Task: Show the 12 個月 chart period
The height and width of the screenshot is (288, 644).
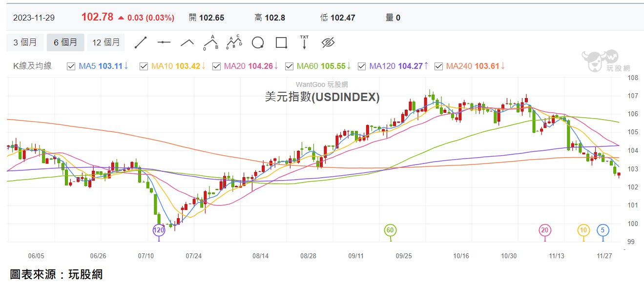Action: point(106,42)
